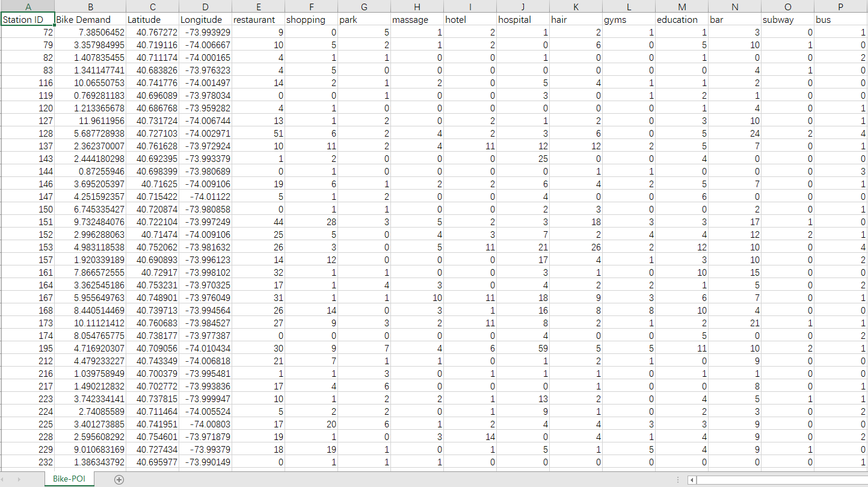
Task: Select Latitude cell 40.71625
Action: point(153,184)
